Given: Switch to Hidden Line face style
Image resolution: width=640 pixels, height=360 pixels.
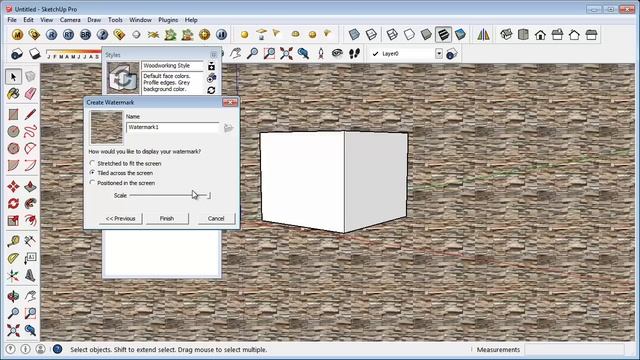Looking at the screenshot, I should point(409,35).
